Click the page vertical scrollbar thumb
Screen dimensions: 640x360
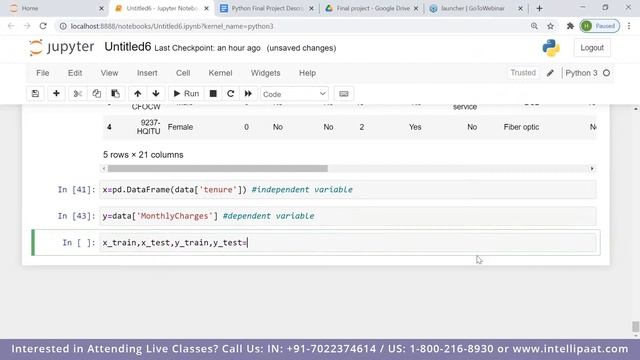(x=636, y=327)
